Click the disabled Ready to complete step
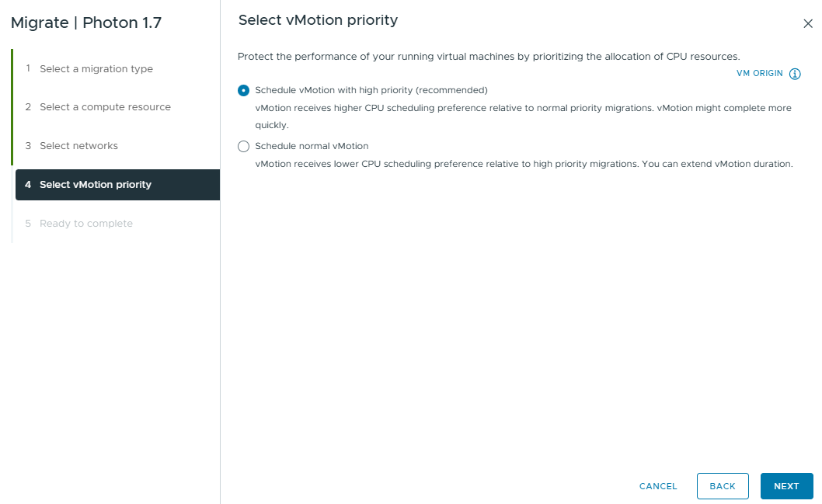The image size is (822, 504). coord(86,224)
